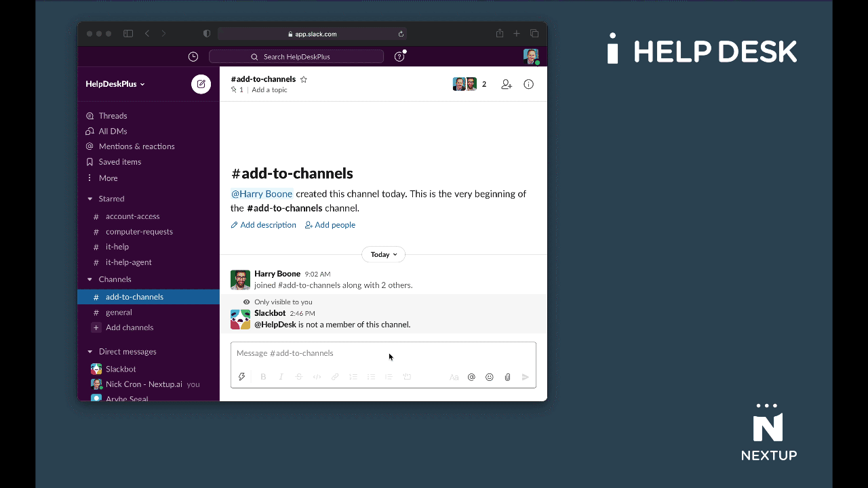
Task: Click the add people icon in header
Action: pos(507,84)
